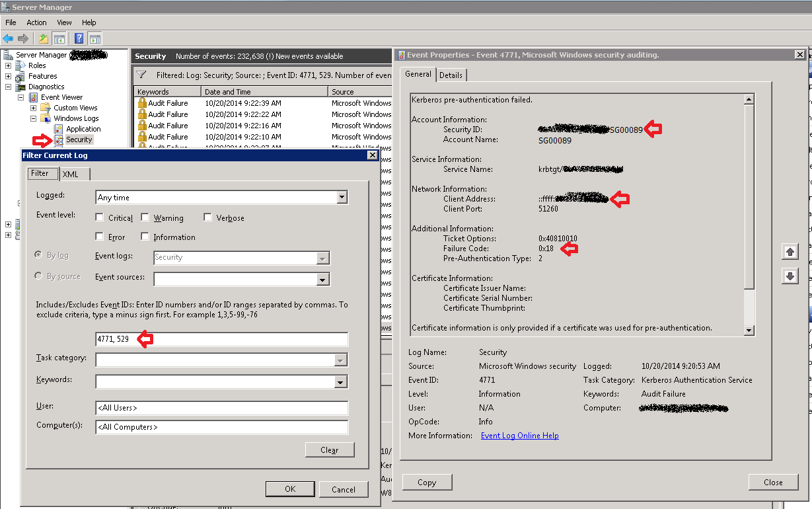This screenshot has height=509, width=812.
Task: Expand the Features tree node
Action: click(8, 76)
